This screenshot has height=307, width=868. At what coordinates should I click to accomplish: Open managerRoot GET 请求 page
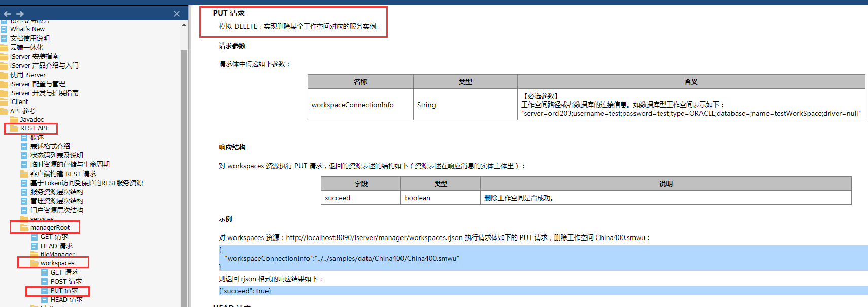pos(54,237)
